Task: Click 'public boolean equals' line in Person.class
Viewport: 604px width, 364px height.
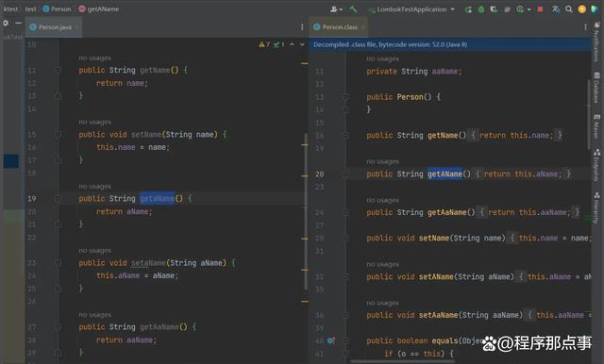Action: click(x=424, y=341)
